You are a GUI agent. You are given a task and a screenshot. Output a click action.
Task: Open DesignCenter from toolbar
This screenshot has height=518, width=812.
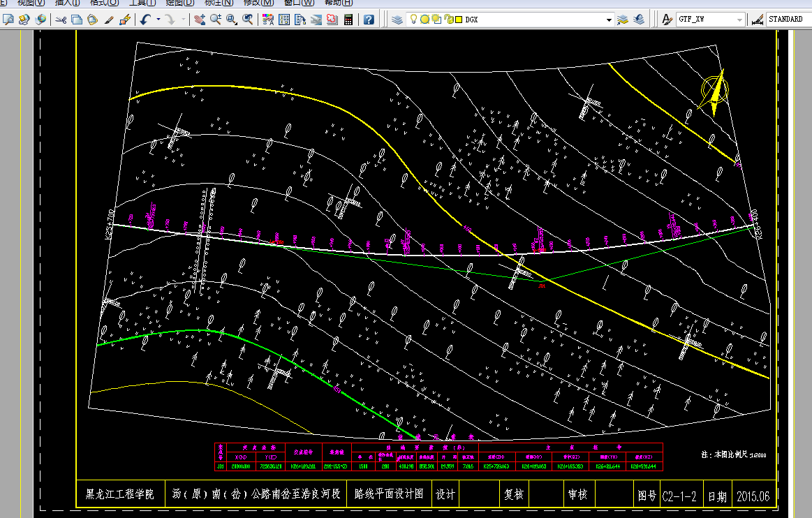[283, 20]
